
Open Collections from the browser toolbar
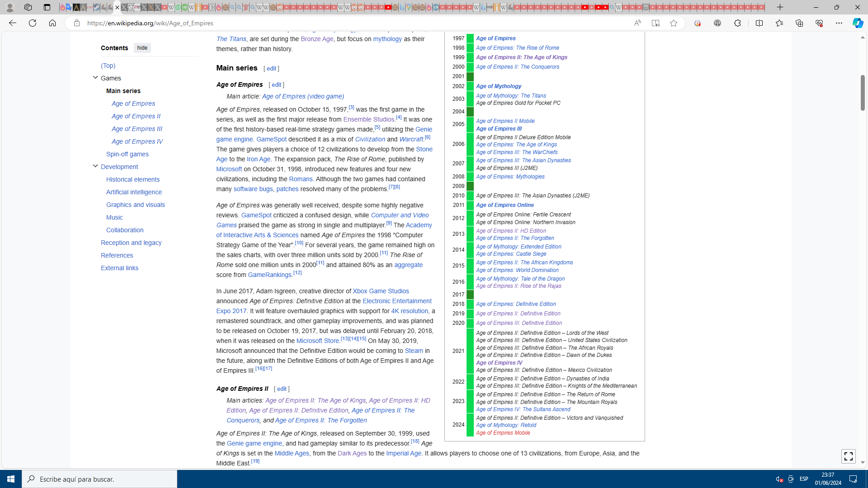pos(799,23)
